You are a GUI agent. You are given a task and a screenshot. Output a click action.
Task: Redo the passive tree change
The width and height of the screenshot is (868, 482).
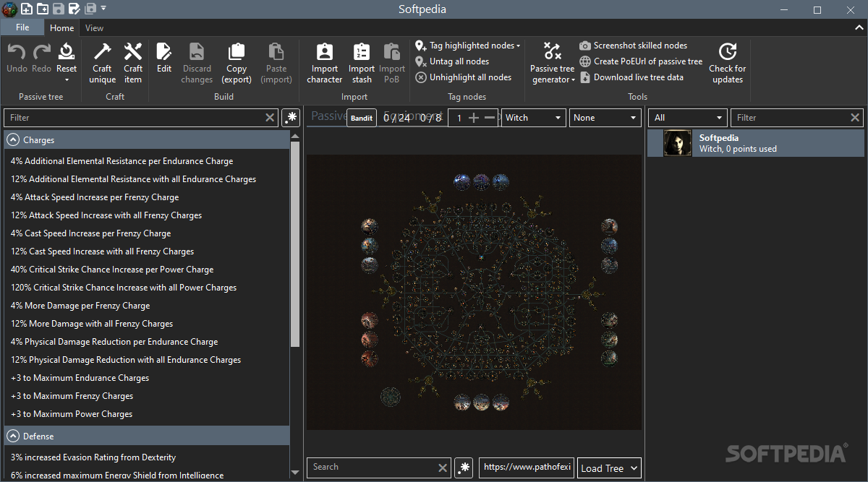pos(41,58)
